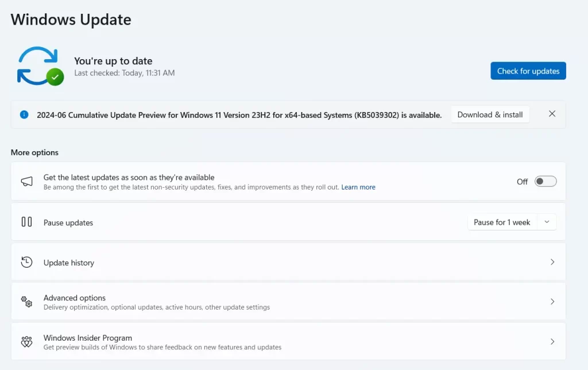Click the Windows Update page title

[71, 20]
